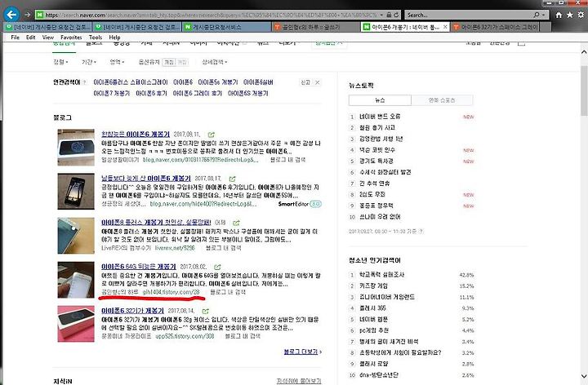This screenshot has width=588, height=385.
Task: Click the question icon after the news timestamp
Action: point(421,232)
